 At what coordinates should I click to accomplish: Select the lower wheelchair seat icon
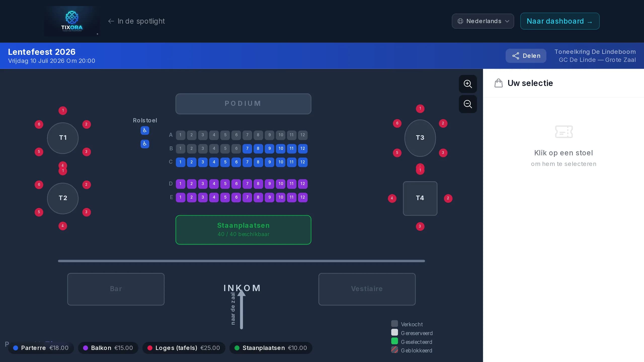145,144
